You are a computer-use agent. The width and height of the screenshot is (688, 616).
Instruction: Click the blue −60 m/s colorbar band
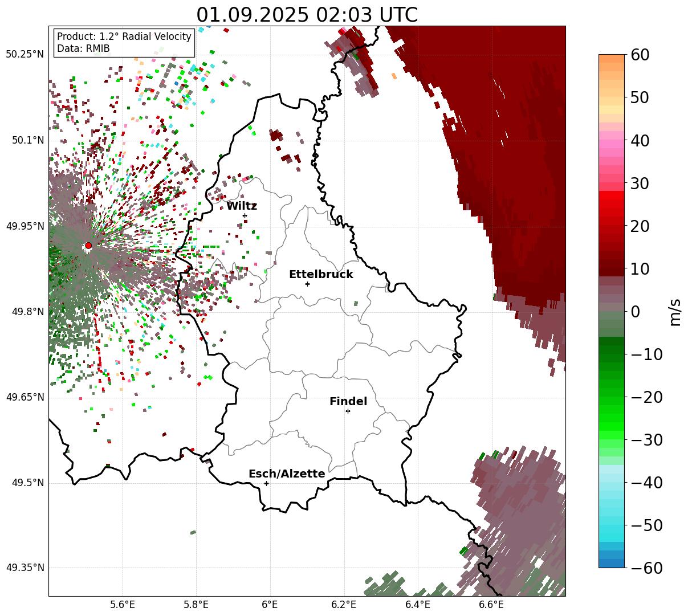(x=612, y=564)
